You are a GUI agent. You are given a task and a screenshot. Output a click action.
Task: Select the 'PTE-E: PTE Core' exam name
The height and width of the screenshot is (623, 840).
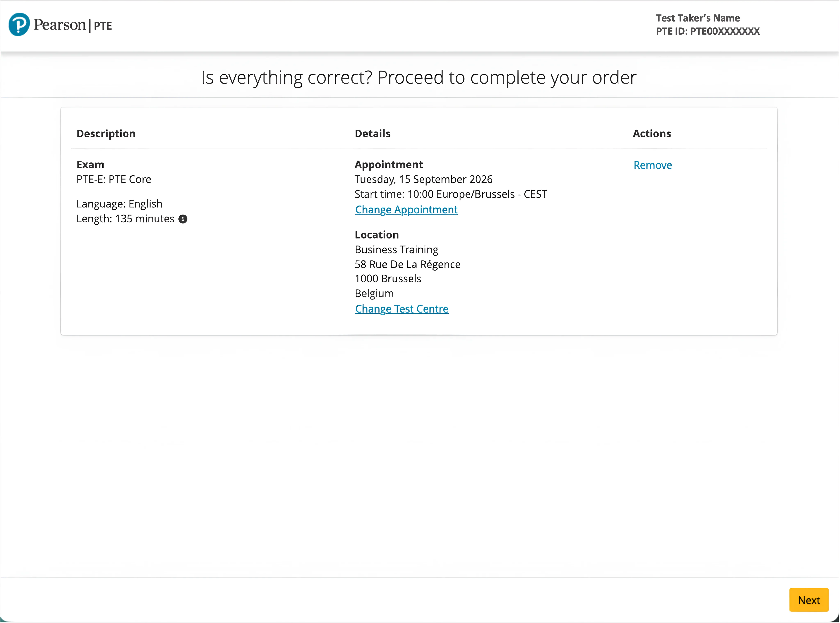(x=114, y=180)
